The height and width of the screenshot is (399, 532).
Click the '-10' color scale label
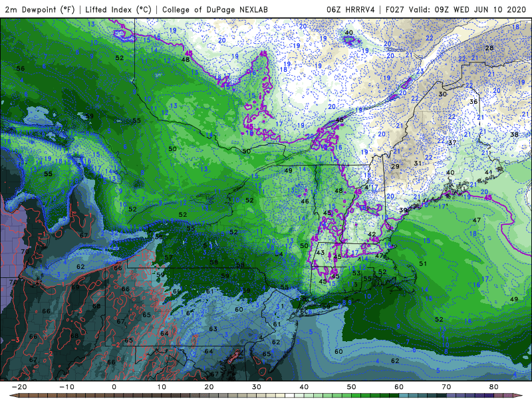click(x=66, y=387)
